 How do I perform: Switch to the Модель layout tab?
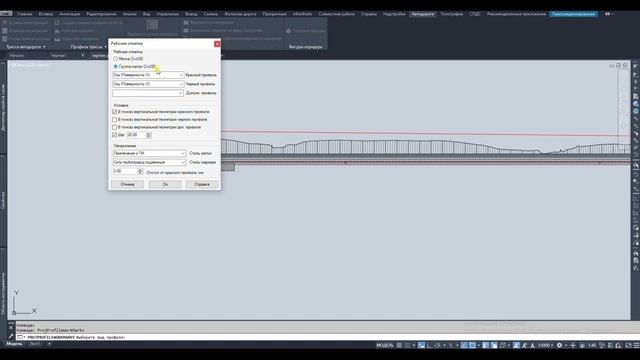(x=15, y=344)
